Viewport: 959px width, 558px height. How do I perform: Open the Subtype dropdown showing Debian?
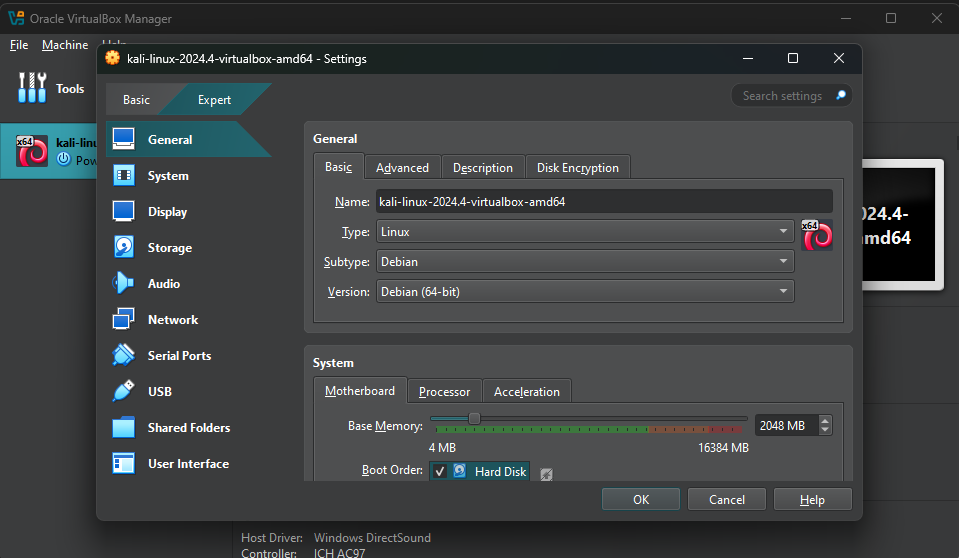tap(585, 261)
